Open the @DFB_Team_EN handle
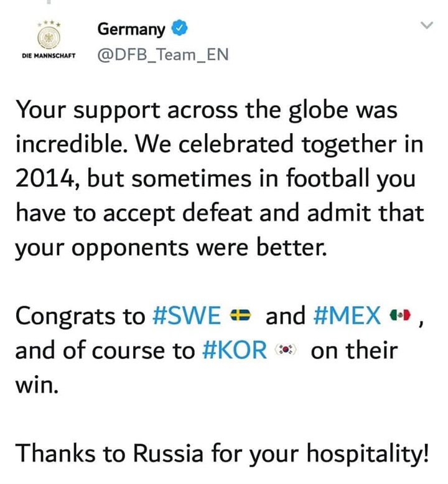This screenshot has height=484, width=448. point(163,55)
